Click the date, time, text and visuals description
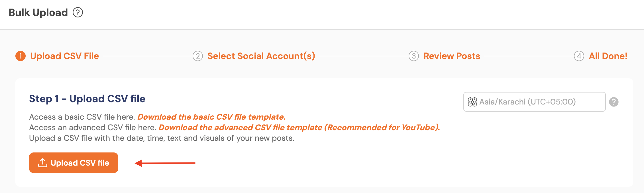Viewport: 644px width, 193px height. (162, 138)
